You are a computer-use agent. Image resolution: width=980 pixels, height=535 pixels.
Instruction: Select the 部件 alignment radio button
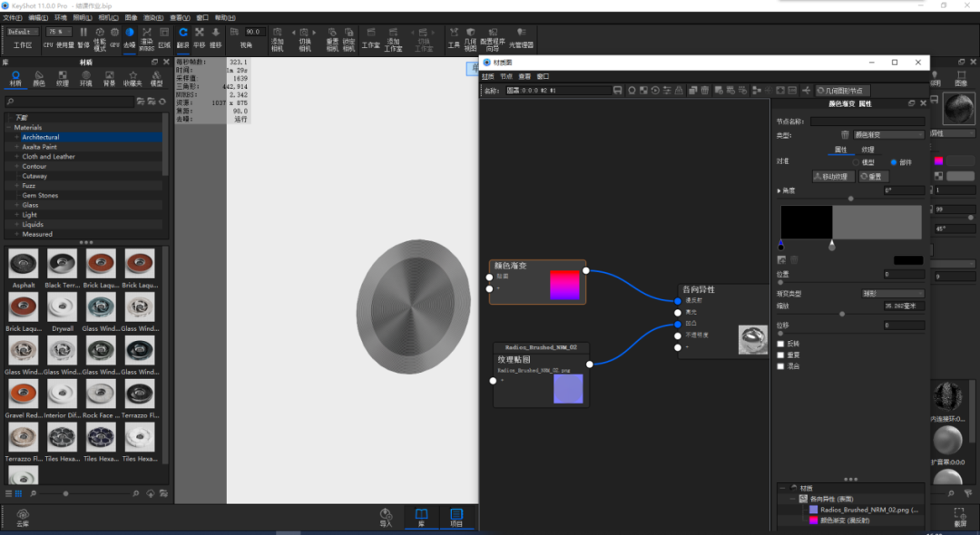pos(894,162)
